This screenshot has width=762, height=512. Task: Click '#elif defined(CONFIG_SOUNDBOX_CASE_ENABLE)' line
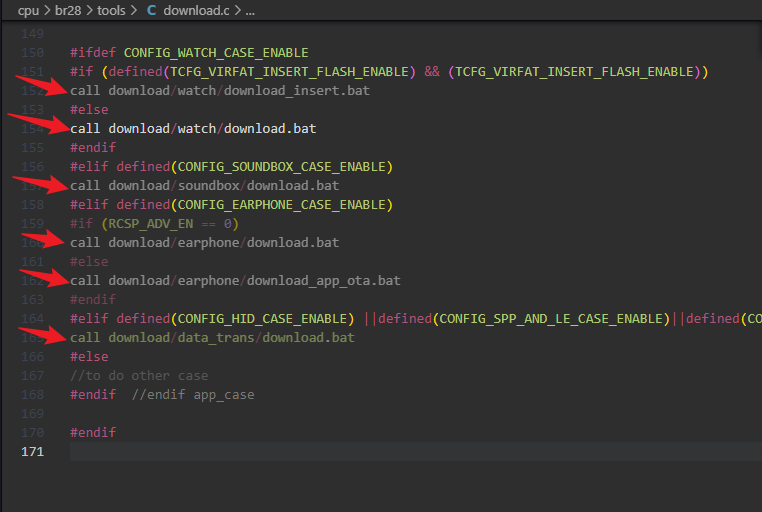click(231, 166)
